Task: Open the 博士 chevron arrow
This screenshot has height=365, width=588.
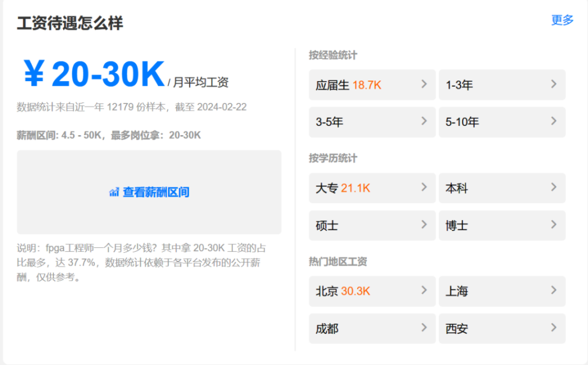Action: tap(554, 225)
